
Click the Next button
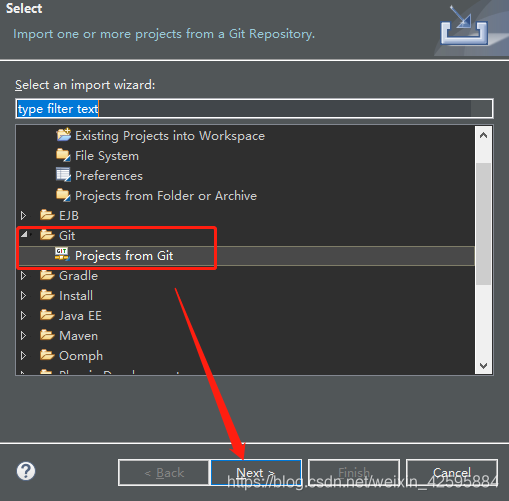[256, 472]
